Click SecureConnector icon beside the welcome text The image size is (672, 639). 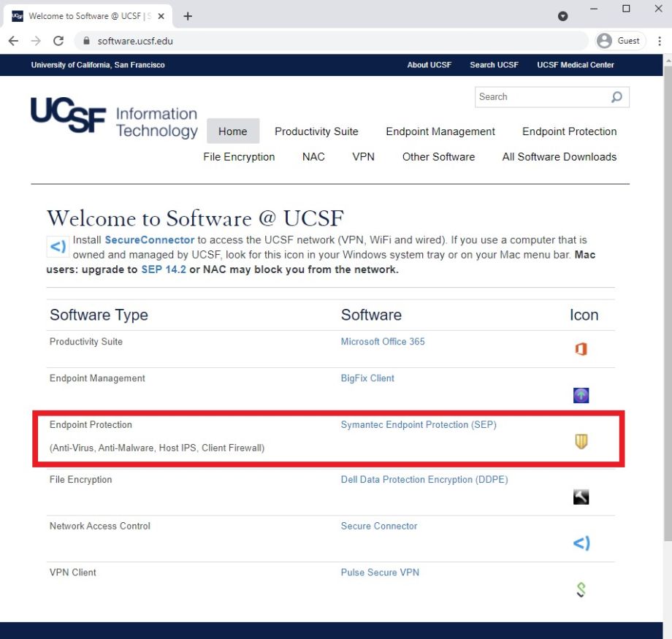58,246
